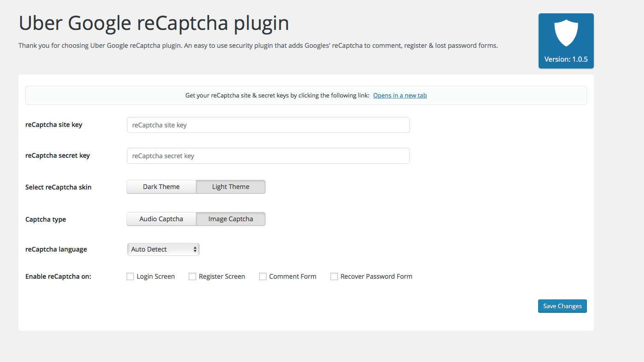The width and height of the screenshot is (644, 362).
Task: Enable reCaptcha on Login Screen checkbox
Action: [x=130, y=276]
